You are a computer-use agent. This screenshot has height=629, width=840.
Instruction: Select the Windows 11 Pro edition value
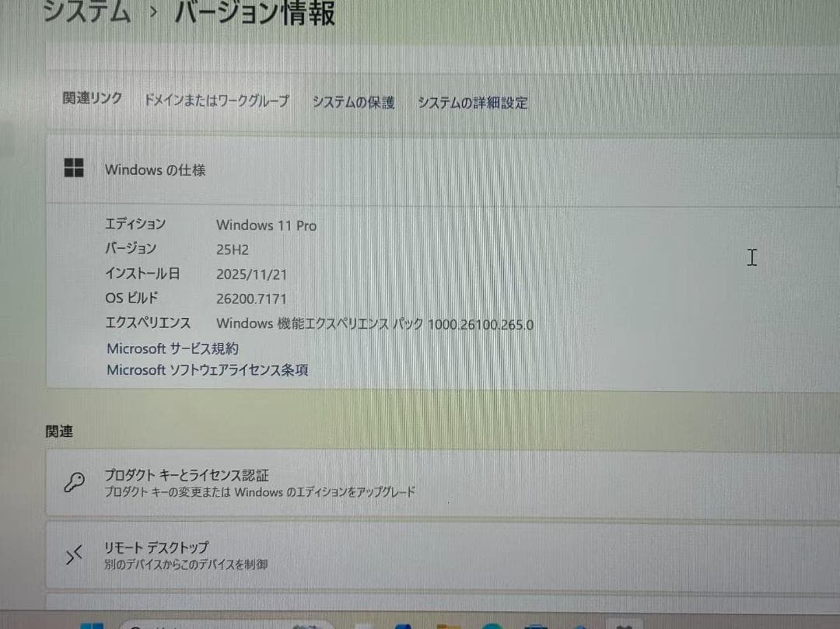(266, 225)
